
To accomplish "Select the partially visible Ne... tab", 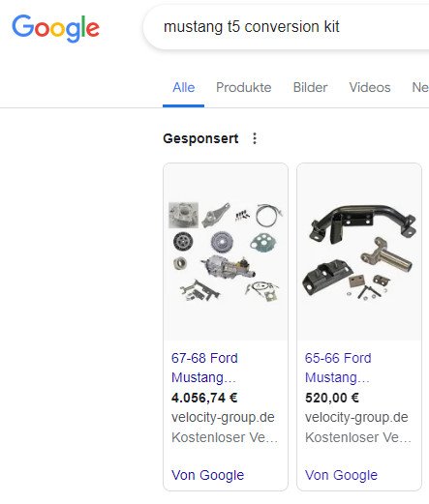I will point(420,88).
